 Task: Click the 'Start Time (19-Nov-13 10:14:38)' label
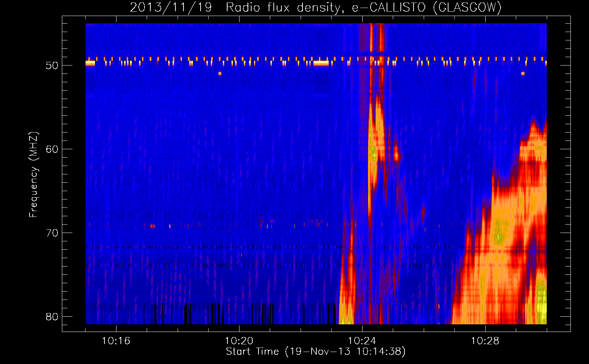pos(316,352)
